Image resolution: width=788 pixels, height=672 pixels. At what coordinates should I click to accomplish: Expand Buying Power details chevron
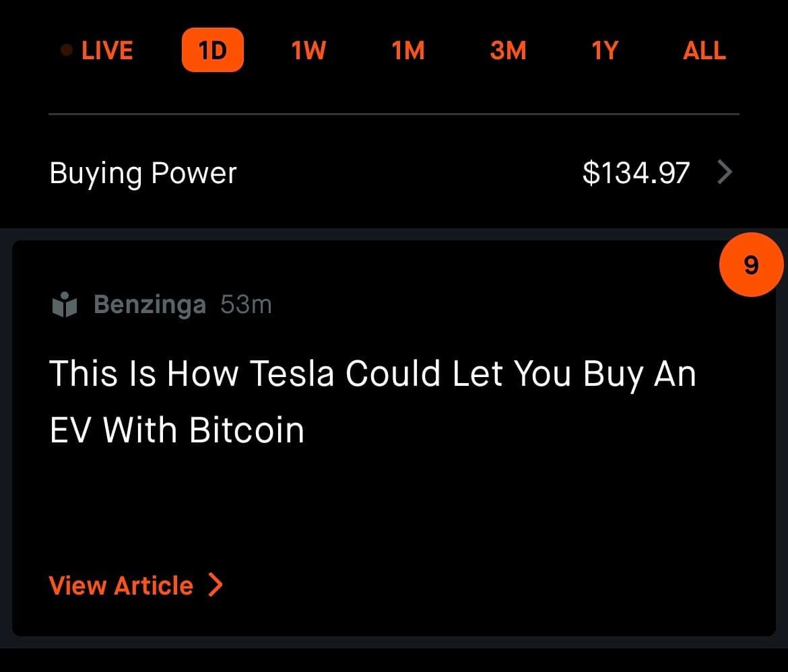725,173
